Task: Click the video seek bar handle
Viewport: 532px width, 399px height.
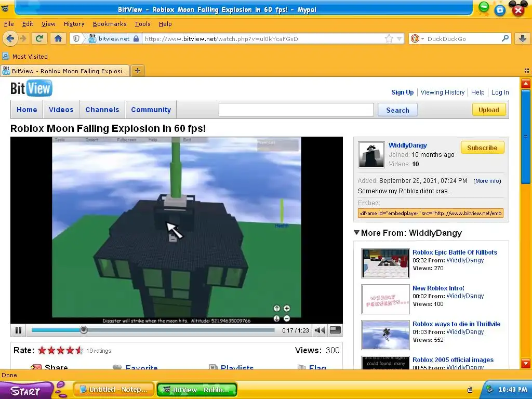Action: coord(84,330)
